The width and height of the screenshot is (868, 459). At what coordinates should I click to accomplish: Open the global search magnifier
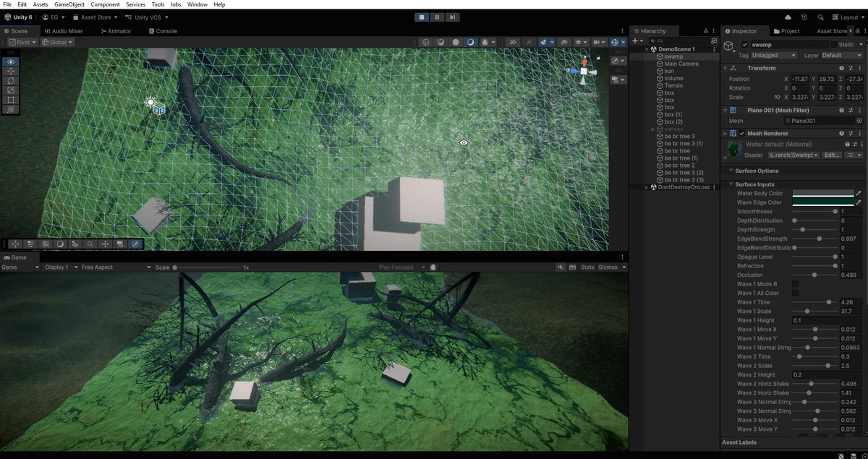pyautogui.click(x=822, y=17)
